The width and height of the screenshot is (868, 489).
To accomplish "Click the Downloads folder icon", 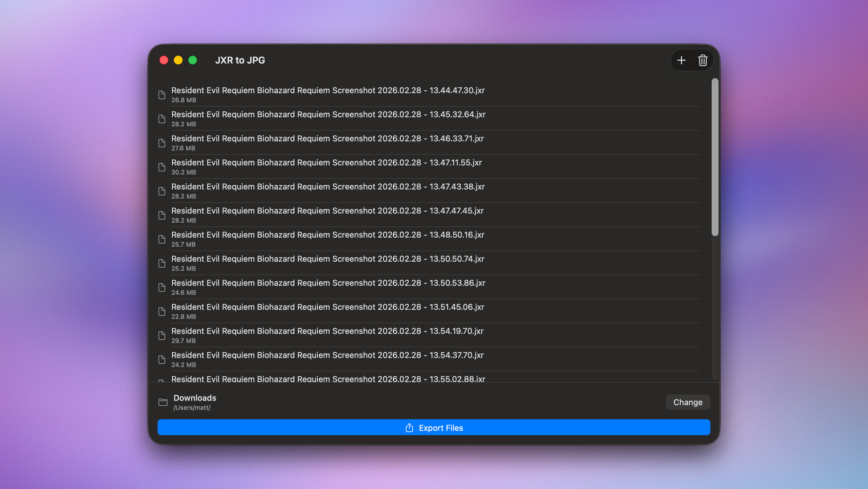I will 163,402.
